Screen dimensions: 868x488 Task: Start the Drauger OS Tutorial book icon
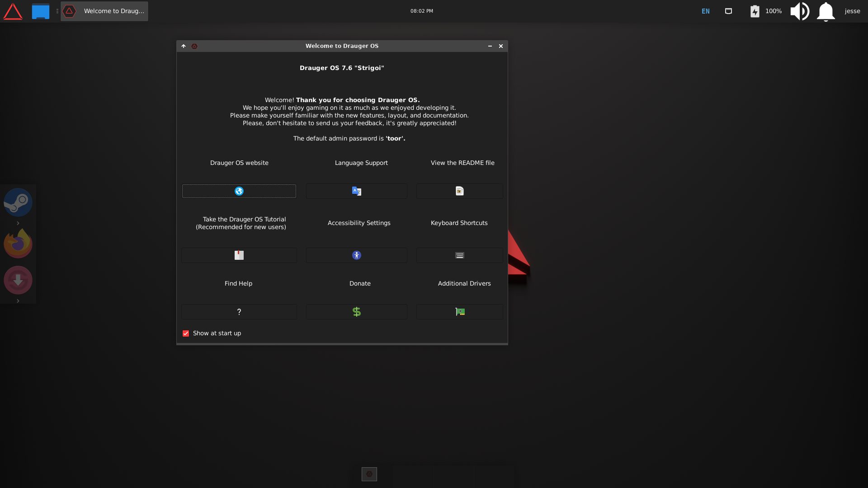[x=239, y=255]
